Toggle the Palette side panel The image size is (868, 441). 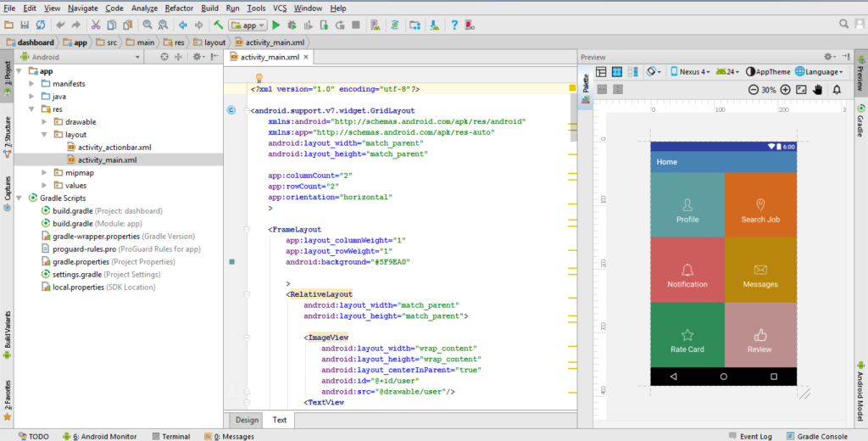click(x=585, y=83)
